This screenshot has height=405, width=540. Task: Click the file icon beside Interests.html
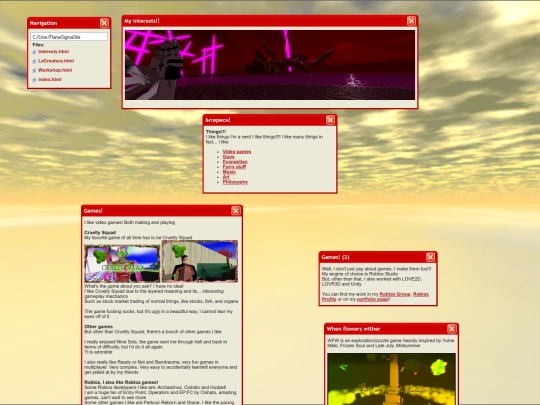(x=34, y=52)
